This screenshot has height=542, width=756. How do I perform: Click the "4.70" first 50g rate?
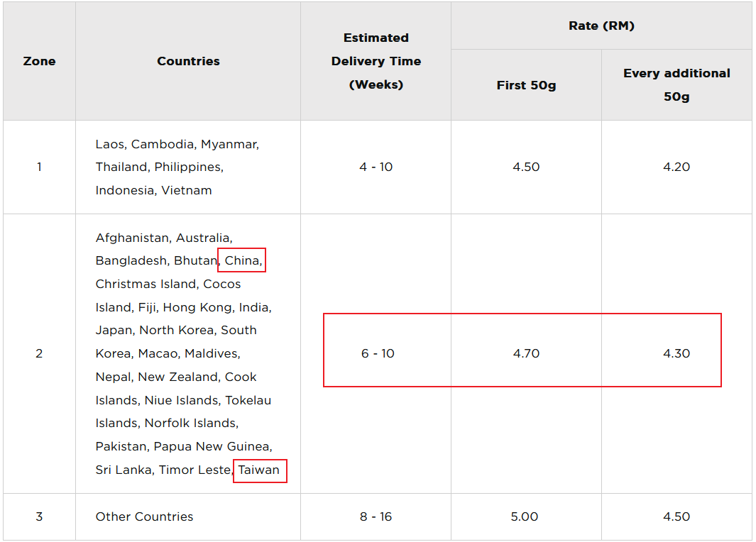click(x=526, y=353)
